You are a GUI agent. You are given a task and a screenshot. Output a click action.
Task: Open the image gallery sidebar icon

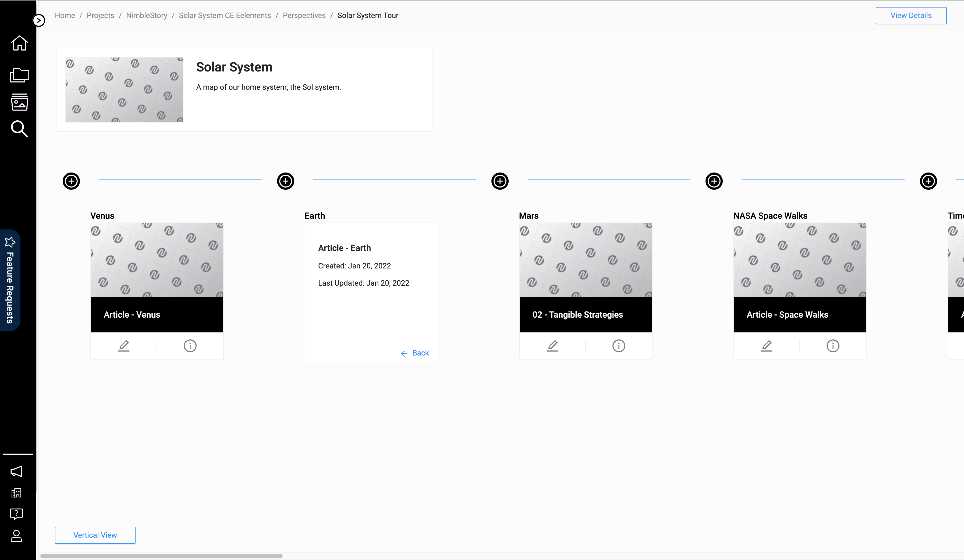19,102
